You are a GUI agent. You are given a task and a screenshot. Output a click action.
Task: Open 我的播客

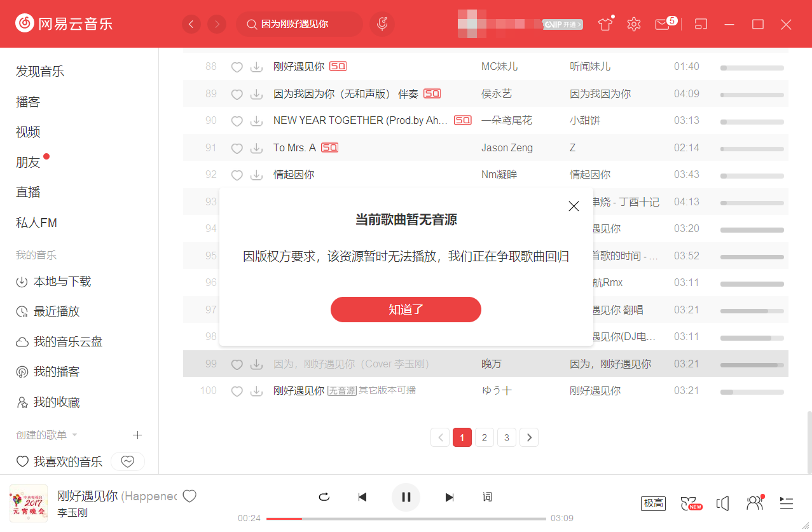(x=48, y=372)
